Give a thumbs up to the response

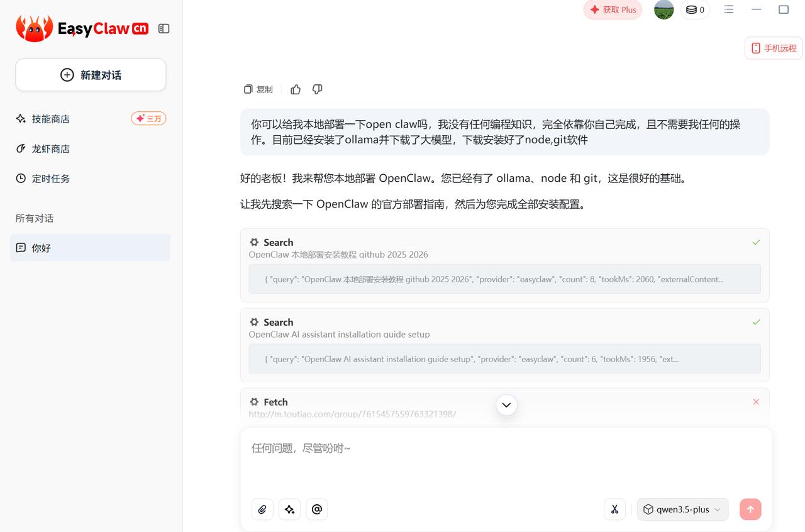295,89
